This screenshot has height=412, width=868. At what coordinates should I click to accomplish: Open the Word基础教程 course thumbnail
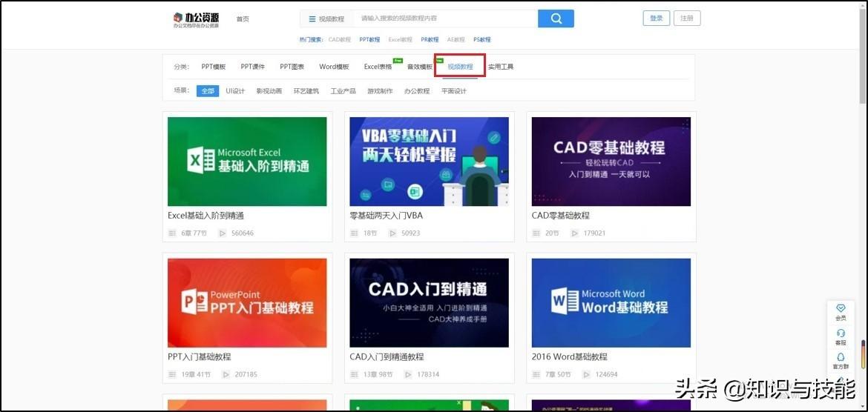point(611,303)
